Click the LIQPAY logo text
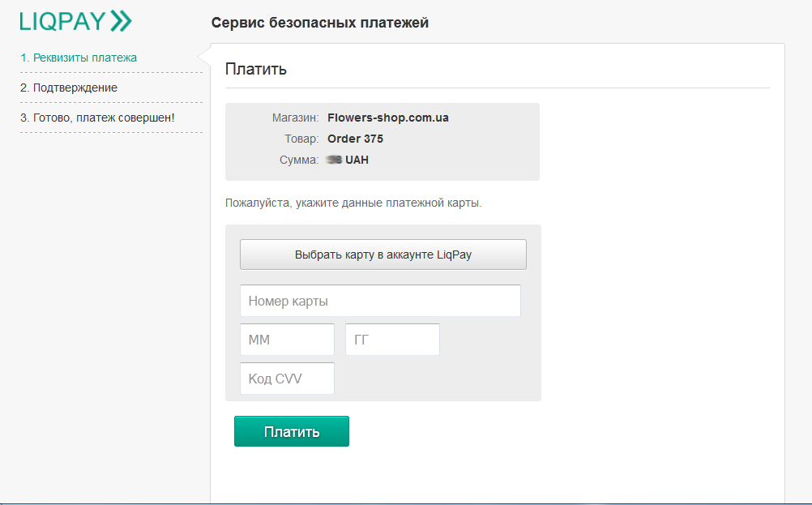The width and height of the screenshot is (812, 505). [62, 22]
